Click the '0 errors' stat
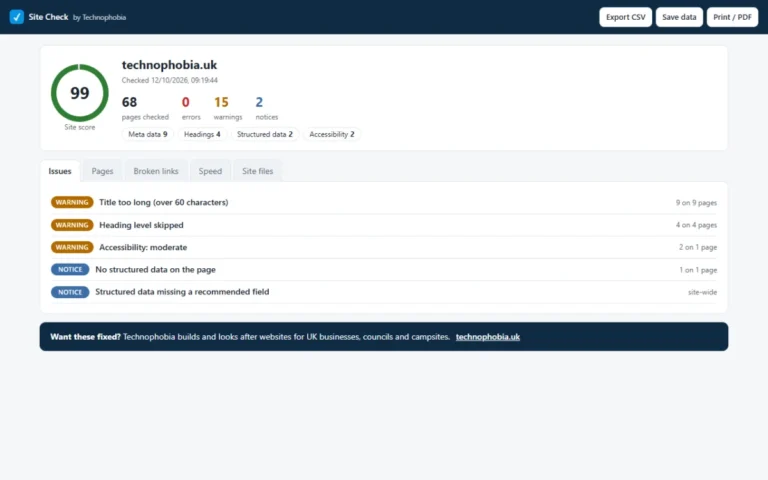This screenshot has height=480, width=768. (x=191, y=108)
